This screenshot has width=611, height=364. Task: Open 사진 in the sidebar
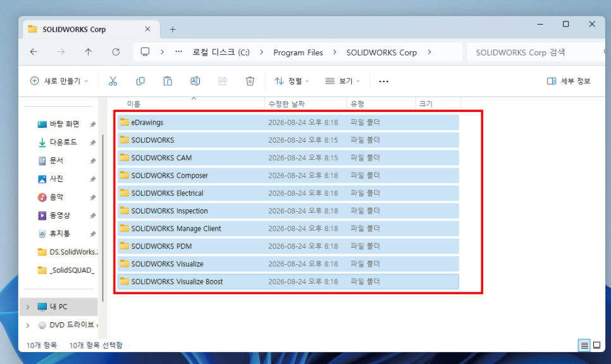[x=56, y=179]
